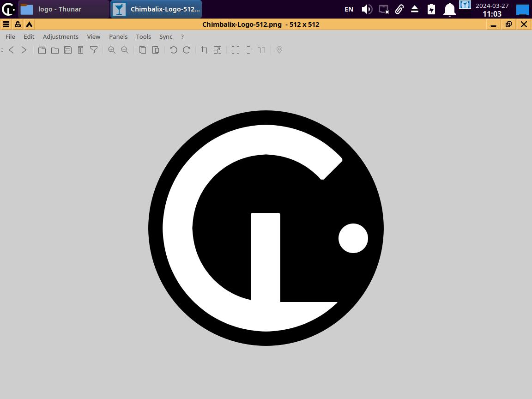
Task: Open the Chimbalix start menu logo
Action: tap(8, 9)
